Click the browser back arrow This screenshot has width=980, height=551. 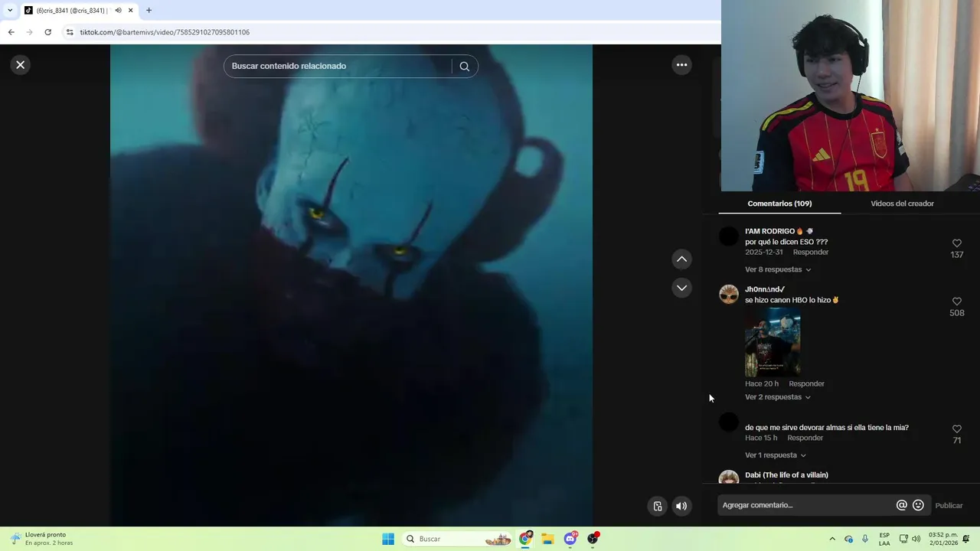11,32
